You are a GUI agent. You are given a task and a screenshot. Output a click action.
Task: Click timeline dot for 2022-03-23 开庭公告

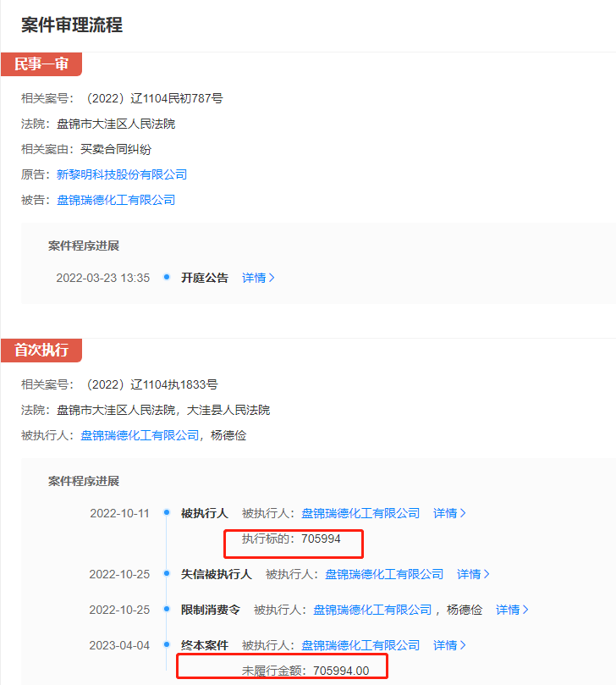pos(167,277)
